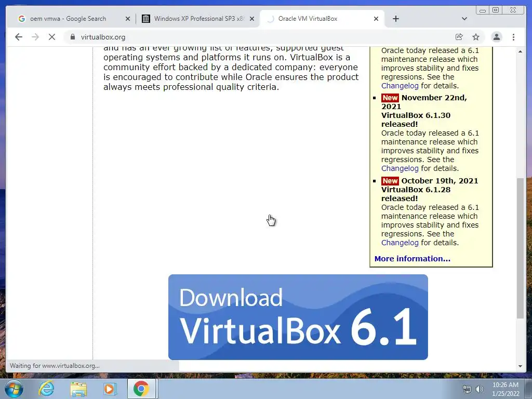The height and width of the screenshot is (399, 532).
Task: Open a new tab with plus button
Action: point(395,19)
